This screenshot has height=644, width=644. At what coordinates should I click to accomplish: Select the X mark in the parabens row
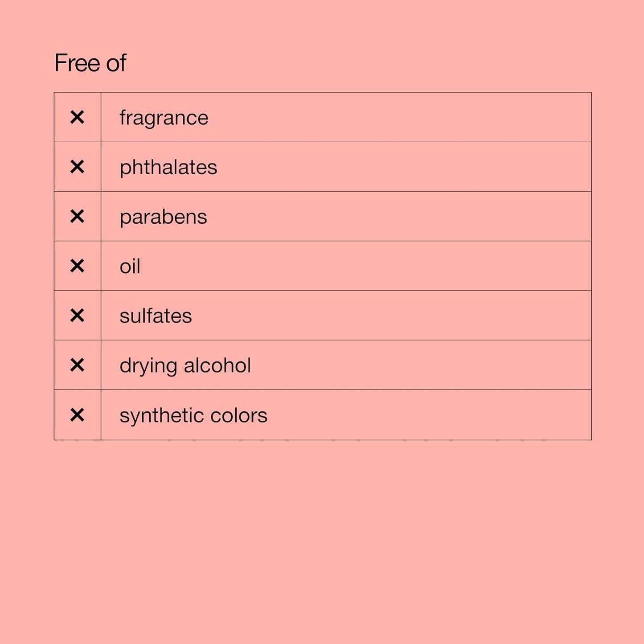pos(77,217)
